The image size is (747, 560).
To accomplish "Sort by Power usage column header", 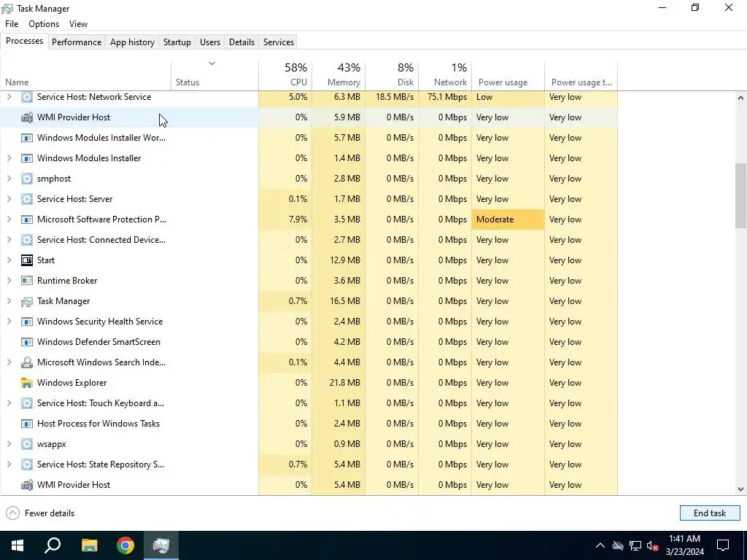I will [x=508, y=75].
